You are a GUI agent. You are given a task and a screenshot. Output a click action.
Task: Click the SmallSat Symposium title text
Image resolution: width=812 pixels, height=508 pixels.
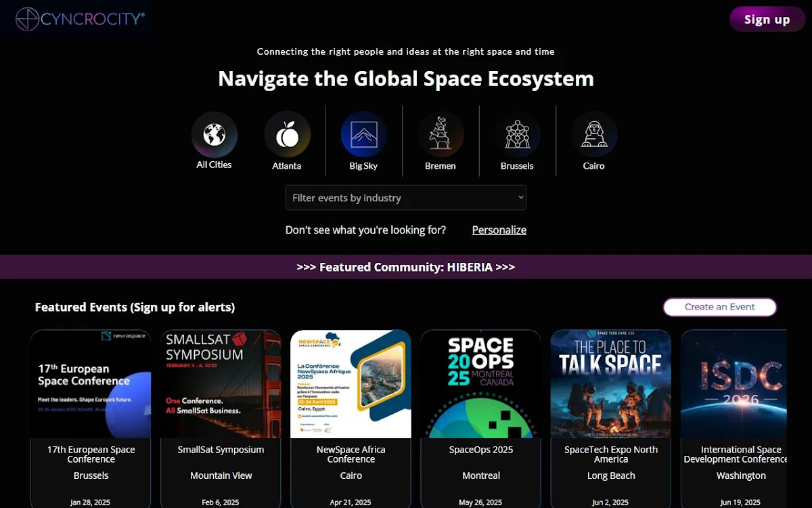coord(221,450)
